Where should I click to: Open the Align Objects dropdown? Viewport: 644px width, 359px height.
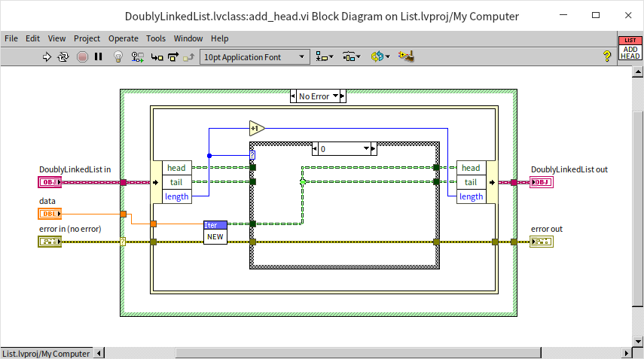pyautogui.click(x=324, y=56)
